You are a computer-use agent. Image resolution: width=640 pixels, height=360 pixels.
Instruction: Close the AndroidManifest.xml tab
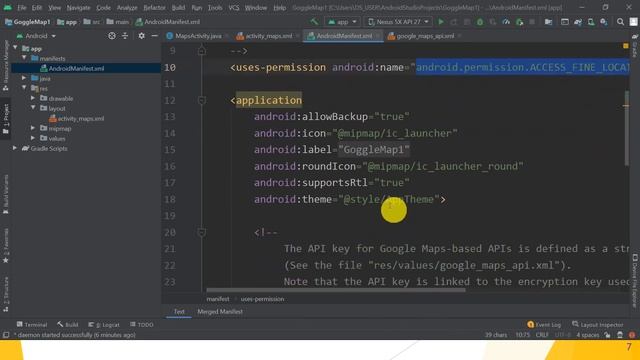[x=378, y=36]
